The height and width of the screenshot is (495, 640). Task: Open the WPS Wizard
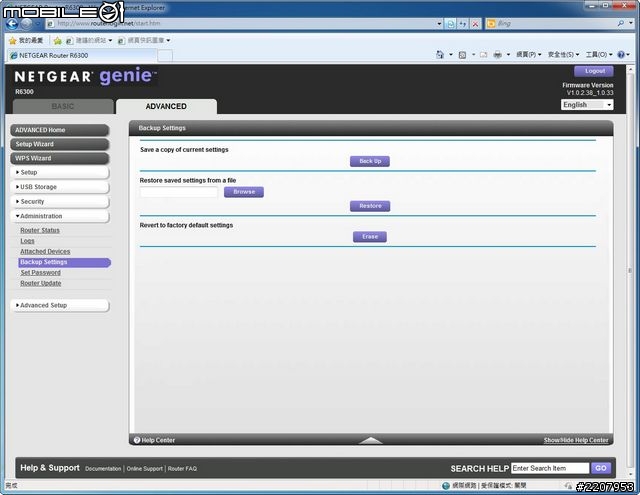[x=60, y=158]
